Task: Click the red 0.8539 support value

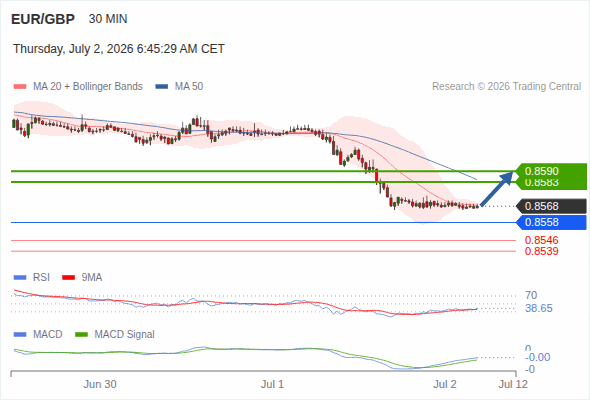Action: [541, 251]
